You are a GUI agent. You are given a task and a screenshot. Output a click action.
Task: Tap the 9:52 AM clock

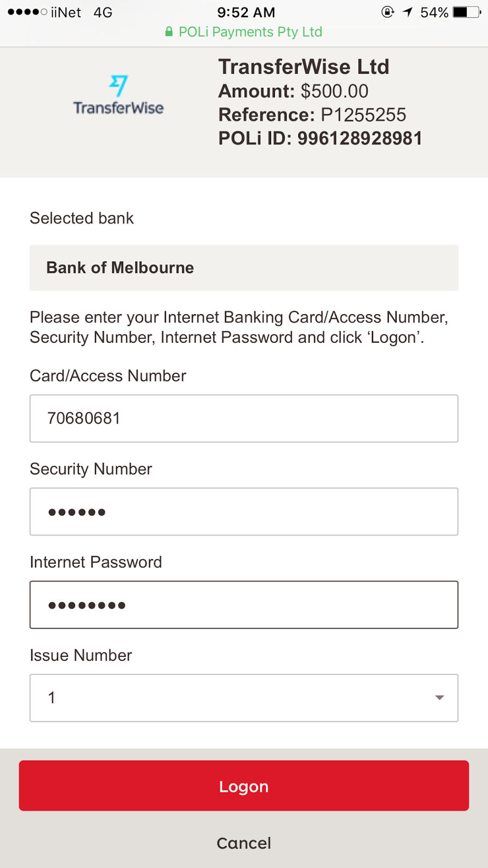(246, 12)
